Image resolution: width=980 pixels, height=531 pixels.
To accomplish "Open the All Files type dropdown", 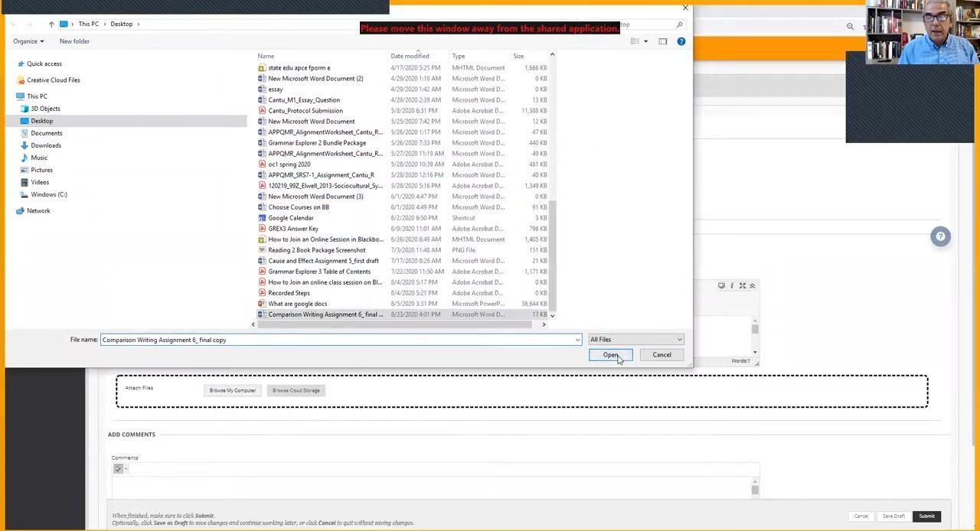I will [635, 340].
